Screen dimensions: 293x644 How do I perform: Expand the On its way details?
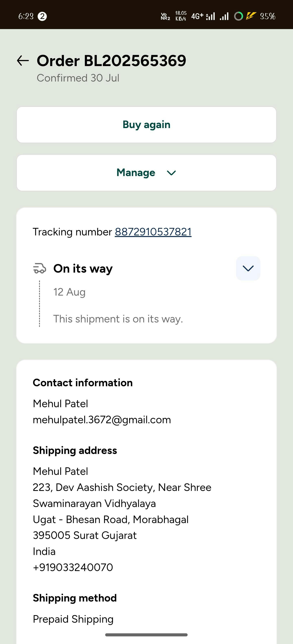[x=248, y=268]
